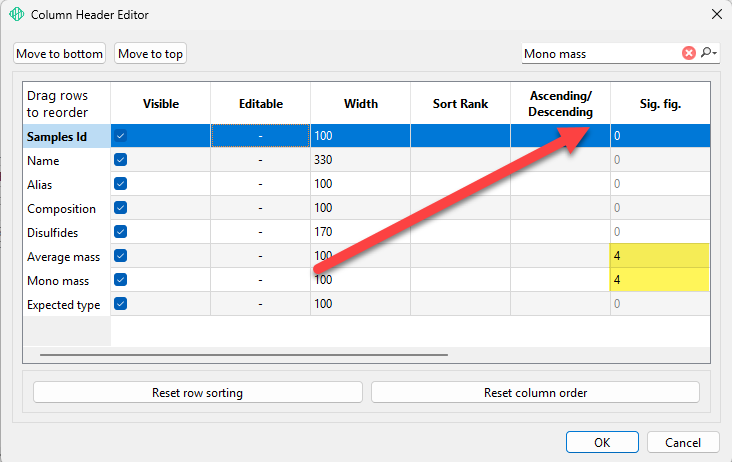Click the Column Header Editor app icon

[16, 14]
